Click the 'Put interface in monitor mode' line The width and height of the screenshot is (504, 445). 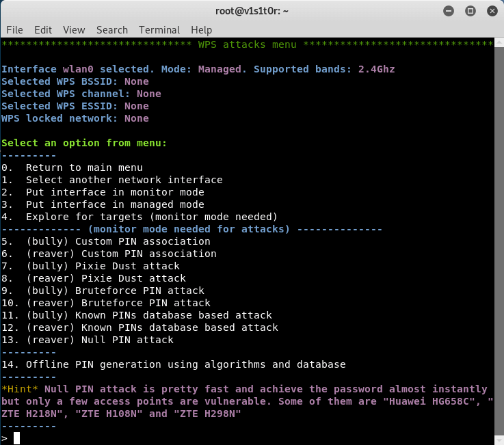(115, 192)
